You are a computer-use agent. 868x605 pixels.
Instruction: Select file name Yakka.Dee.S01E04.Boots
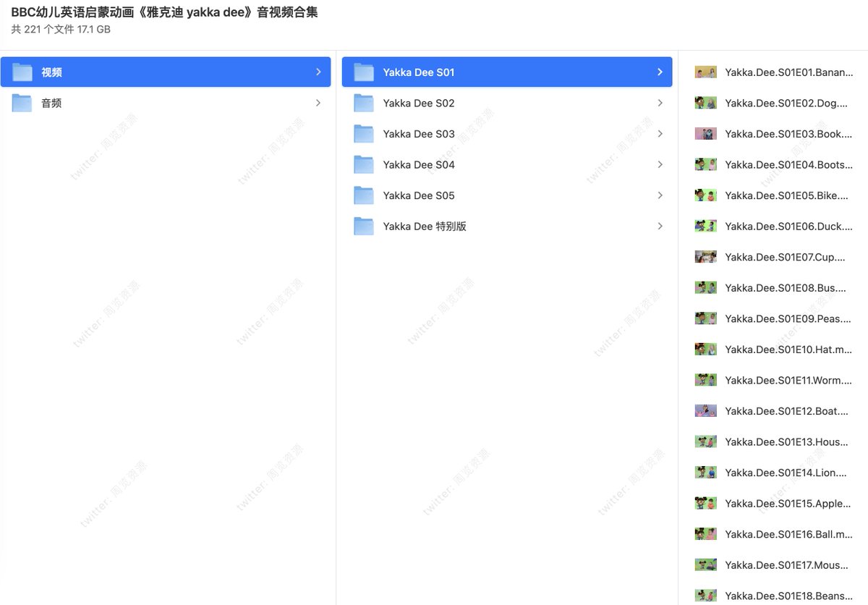click(788, 164)
